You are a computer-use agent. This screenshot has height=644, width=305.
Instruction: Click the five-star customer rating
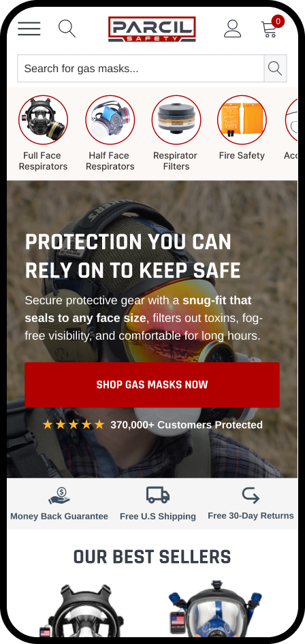pyautogui.click(x=74, y=425)
